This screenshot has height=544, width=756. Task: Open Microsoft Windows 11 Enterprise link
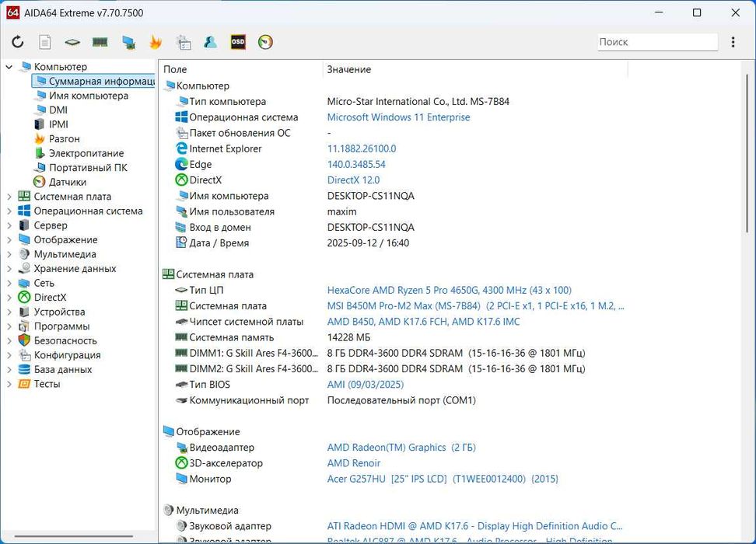click(x=398, y=117)
